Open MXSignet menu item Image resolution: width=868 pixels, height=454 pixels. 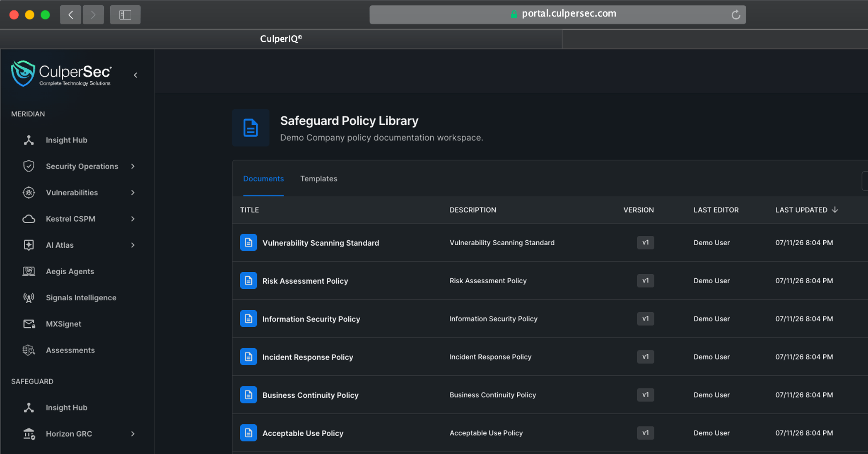63,324
